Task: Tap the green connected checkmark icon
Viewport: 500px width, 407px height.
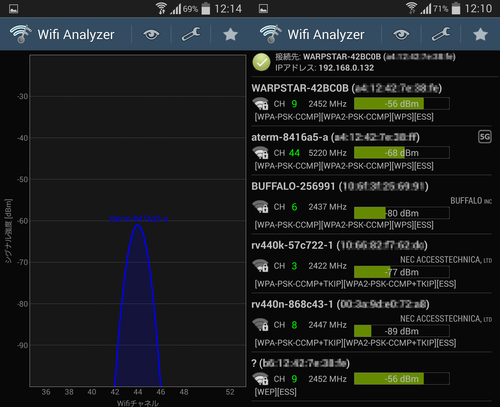Action: [x=261, y=62]
